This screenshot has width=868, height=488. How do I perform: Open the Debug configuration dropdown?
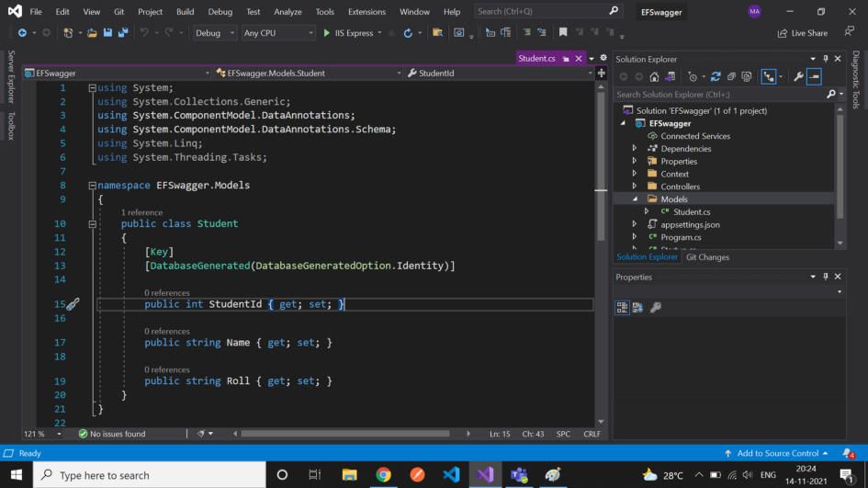(215, 33)
